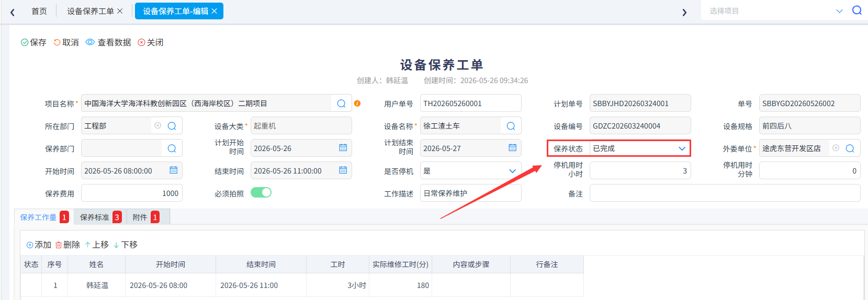The height and width of the screenshot is (300, 868).
Task: Click the 180 table cell
Action: (400, 285)
